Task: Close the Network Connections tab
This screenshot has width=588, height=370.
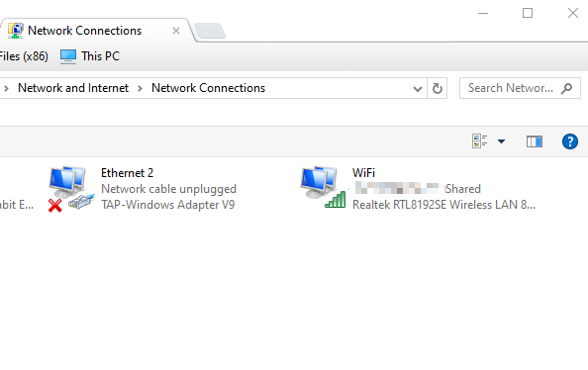Action: (x=176, y=31)
